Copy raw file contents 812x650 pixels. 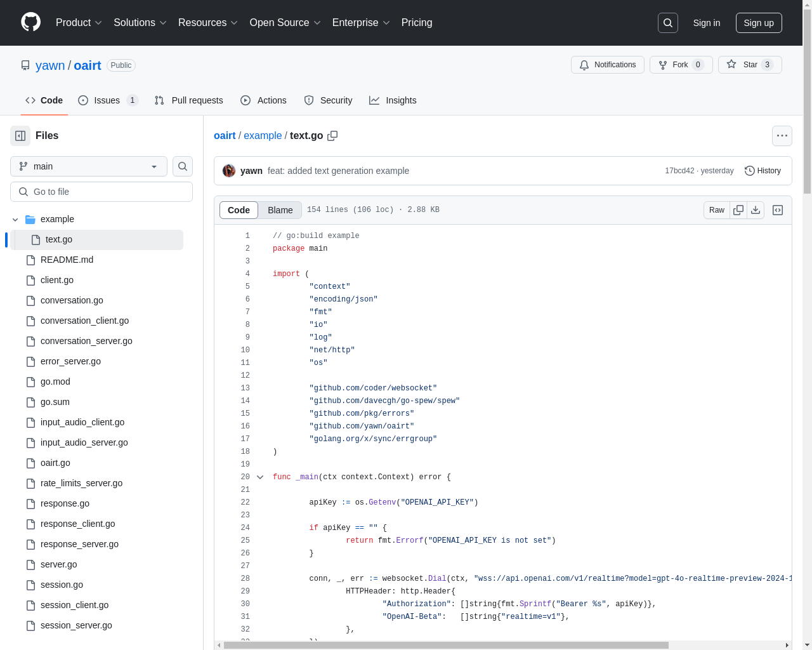(738, 210)
